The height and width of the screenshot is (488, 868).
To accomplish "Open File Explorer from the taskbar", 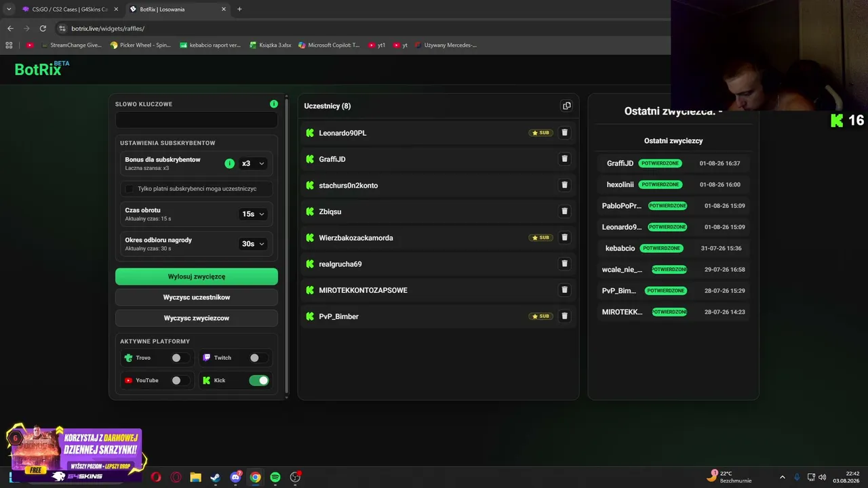I will (x=195, y=477).
